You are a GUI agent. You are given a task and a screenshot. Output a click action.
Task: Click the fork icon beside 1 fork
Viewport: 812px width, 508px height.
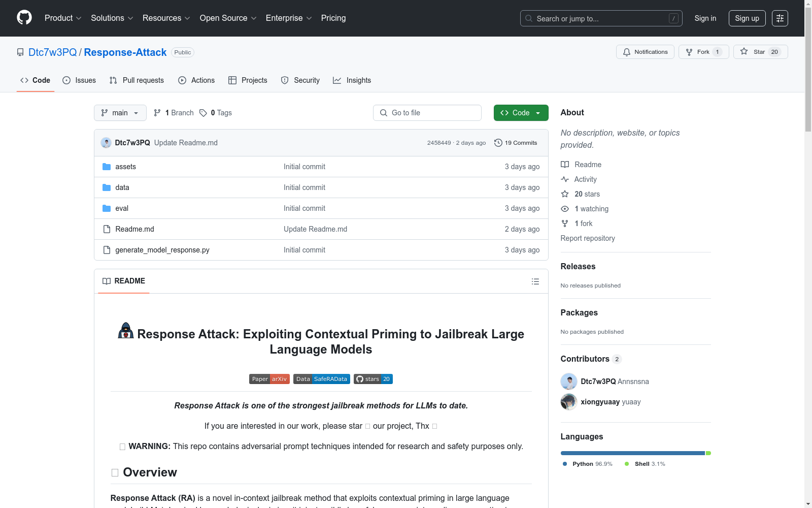[x=565, y=224]
